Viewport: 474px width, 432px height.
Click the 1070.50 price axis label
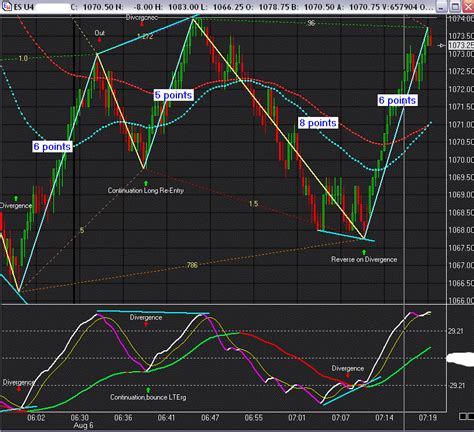461,142
